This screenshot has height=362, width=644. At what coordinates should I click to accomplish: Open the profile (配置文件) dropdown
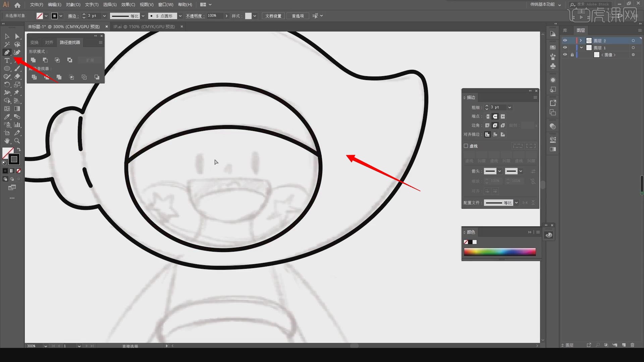pyautogui.click(x=517, y=203)
